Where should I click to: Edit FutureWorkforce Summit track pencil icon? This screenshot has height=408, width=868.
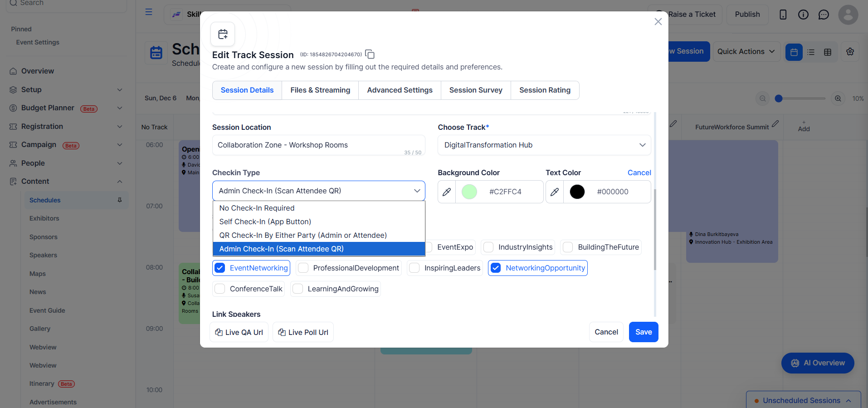(x=775, y=123)
